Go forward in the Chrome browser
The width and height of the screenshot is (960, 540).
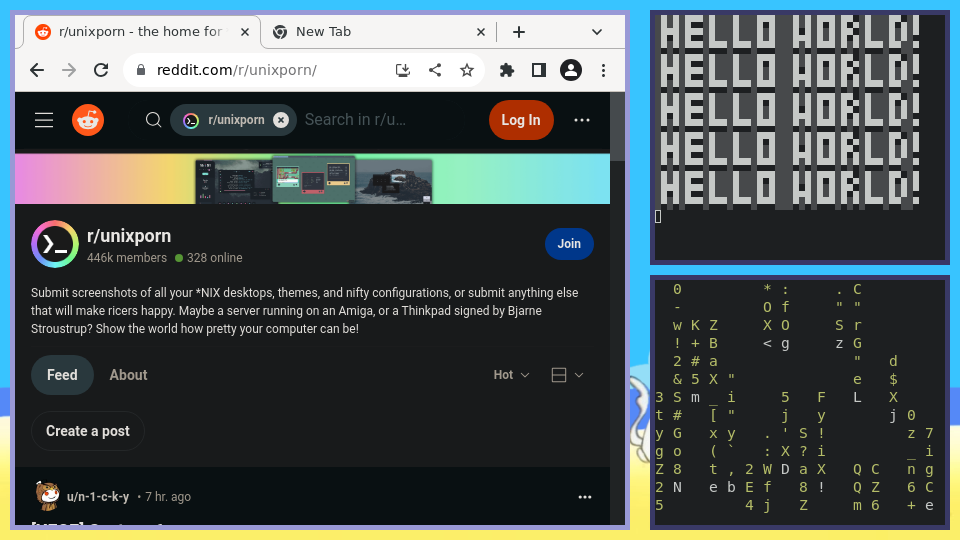pos(69,70)
